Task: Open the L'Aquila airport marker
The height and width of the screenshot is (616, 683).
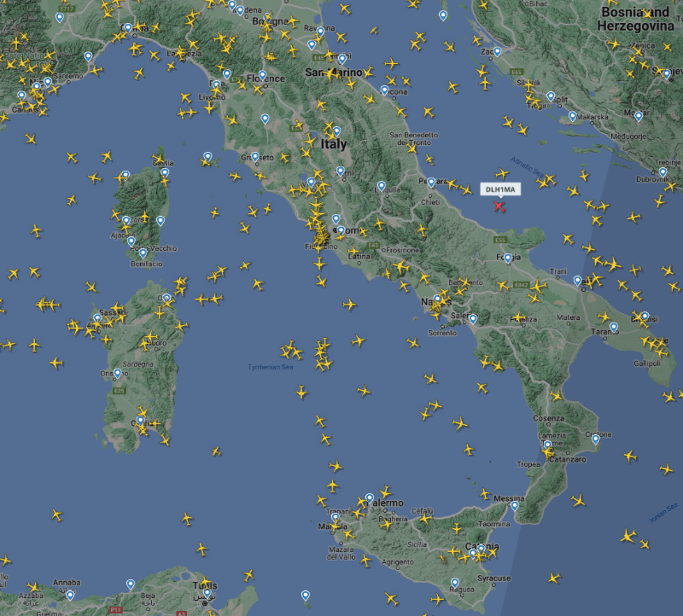Action: click(381, 186)
